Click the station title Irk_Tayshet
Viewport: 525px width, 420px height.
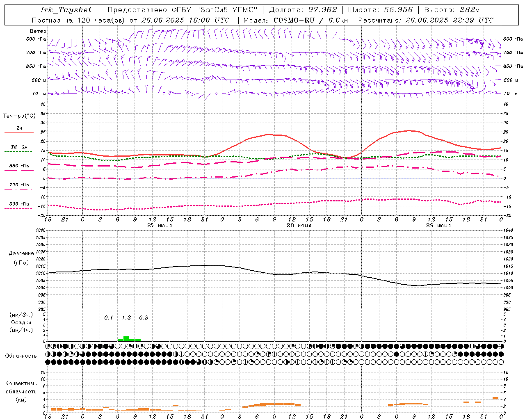pyautogui.click(x=66, y=10)
